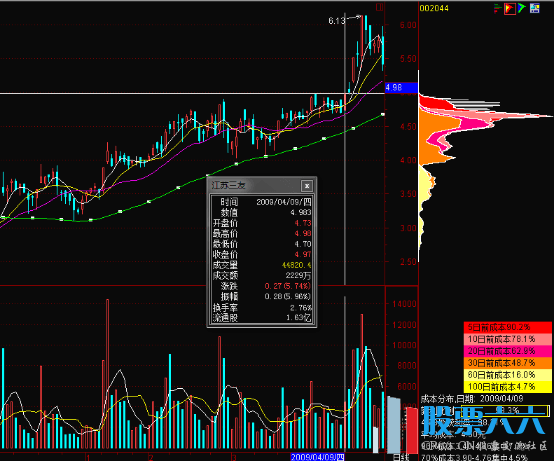Click the 6.13 high price marker
Screen dimensions: 554x461
click(336, 21)
